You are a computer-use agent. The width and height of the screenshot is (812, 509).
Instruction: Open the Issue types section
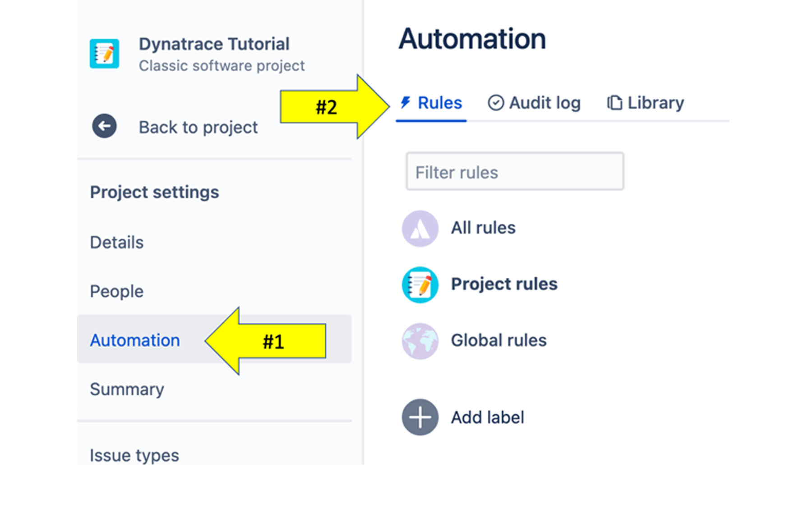pos(134,455)
